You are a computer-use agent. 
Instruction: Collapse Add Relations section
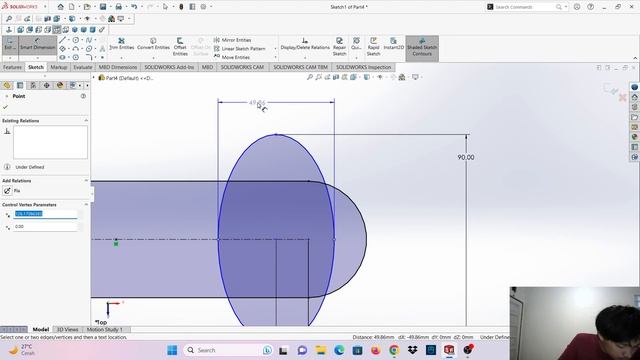point(86,180)
